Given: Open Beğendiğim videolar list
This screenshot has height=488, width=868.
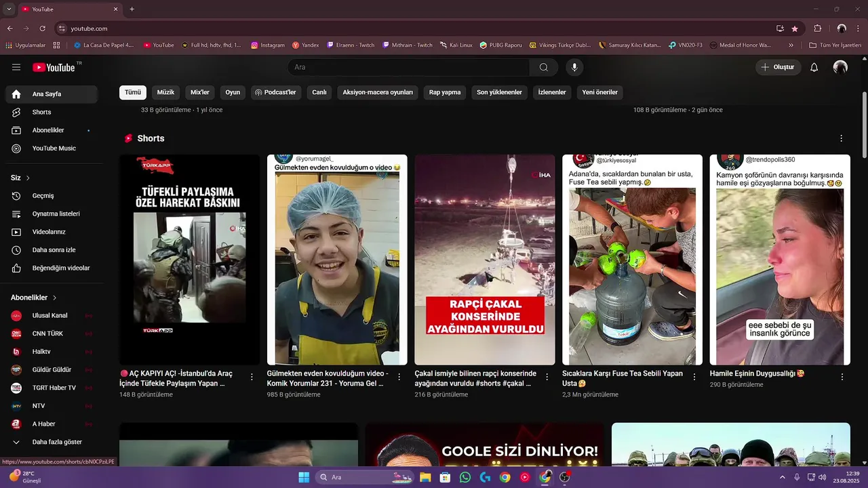Looking at the screenshot, I should coord(52,268).
